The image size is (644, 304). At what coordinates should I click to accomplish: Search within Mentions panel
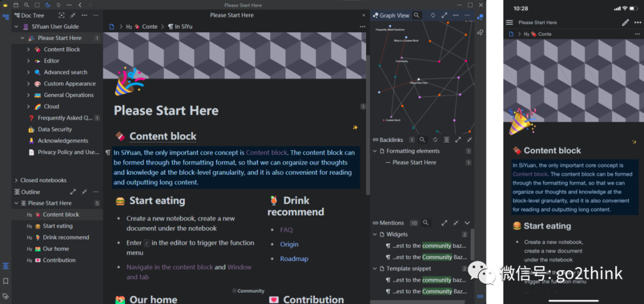click(426, 223)
